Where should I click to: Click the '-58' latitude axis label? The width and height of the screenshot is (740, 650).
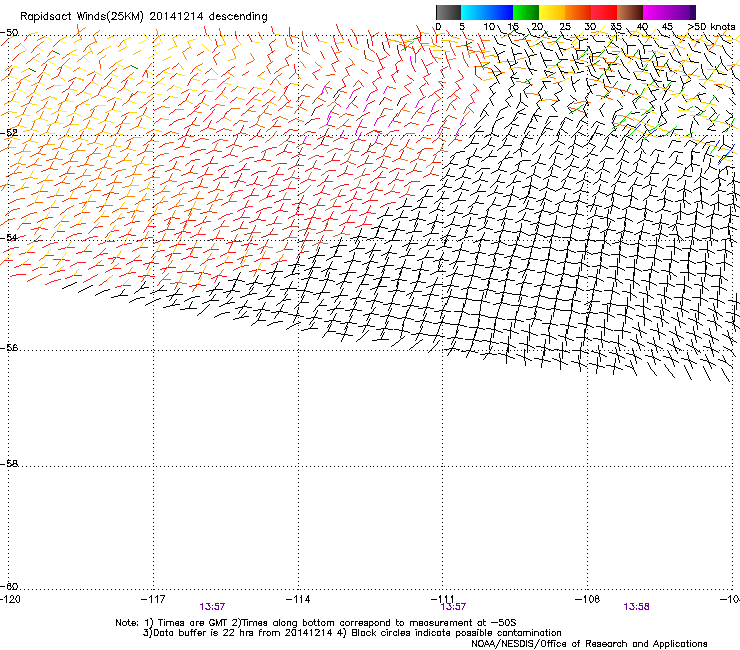[9, 464]
